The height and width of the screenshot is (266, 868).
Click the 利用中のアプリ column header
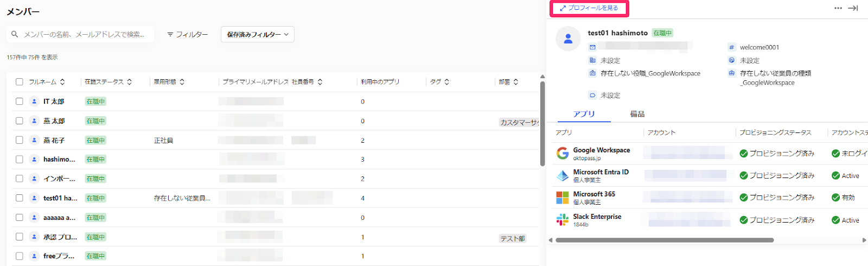coord(380,82)
